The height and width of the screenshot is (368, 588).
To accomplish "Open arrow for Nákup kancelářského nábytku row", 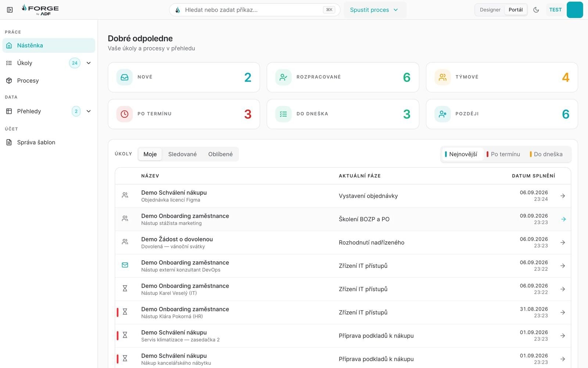I will 563,359.
